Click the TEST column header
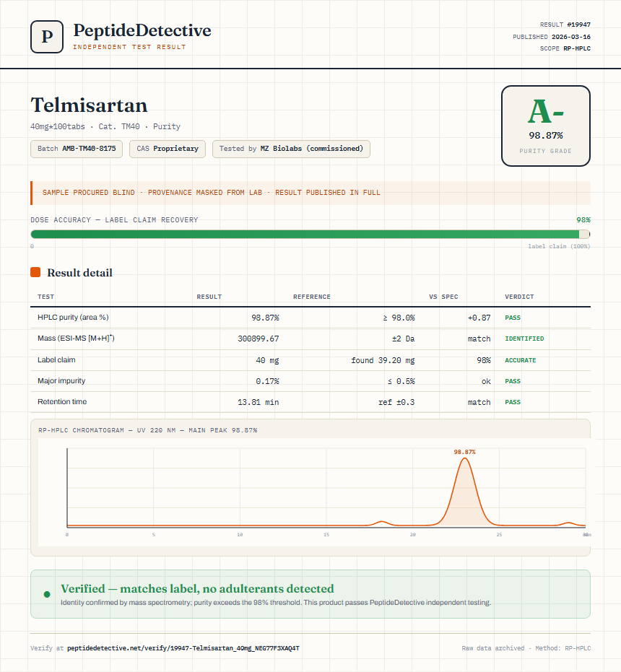Image resolution: width=621 pixels, height=672 pixels. click(x=46, y=297)
